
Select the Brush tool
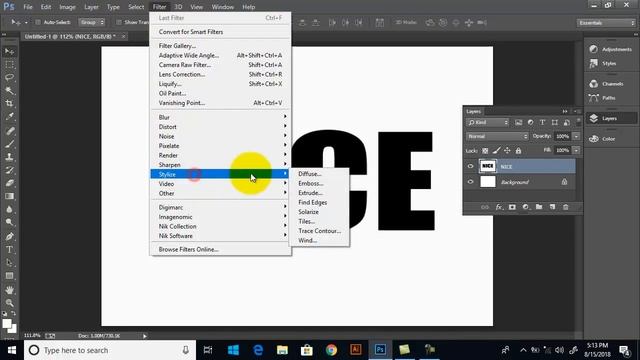[9, 144]
